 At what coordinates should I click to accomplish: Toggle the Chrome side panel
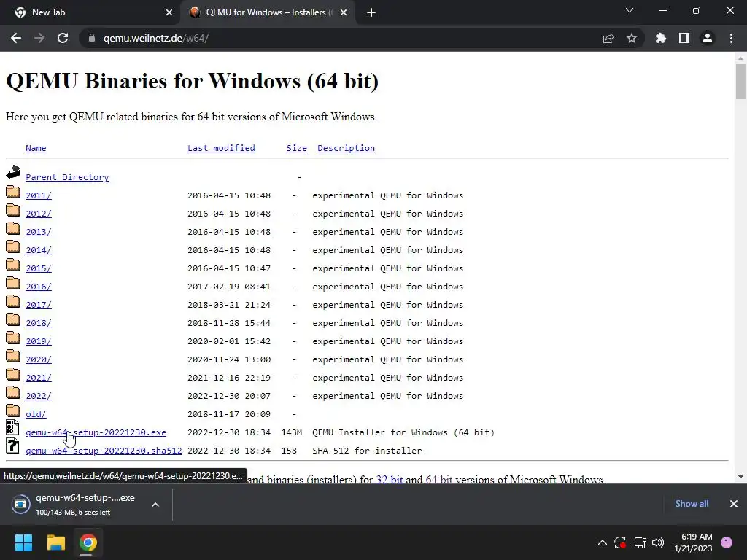(x=684, y=38)
